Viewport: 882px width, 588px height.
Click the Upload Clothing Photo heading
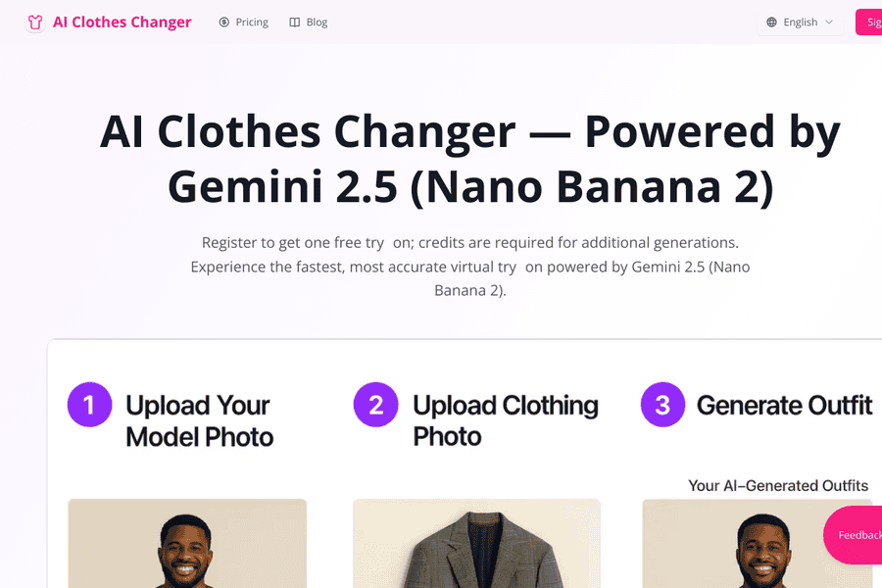click(505, 420)
